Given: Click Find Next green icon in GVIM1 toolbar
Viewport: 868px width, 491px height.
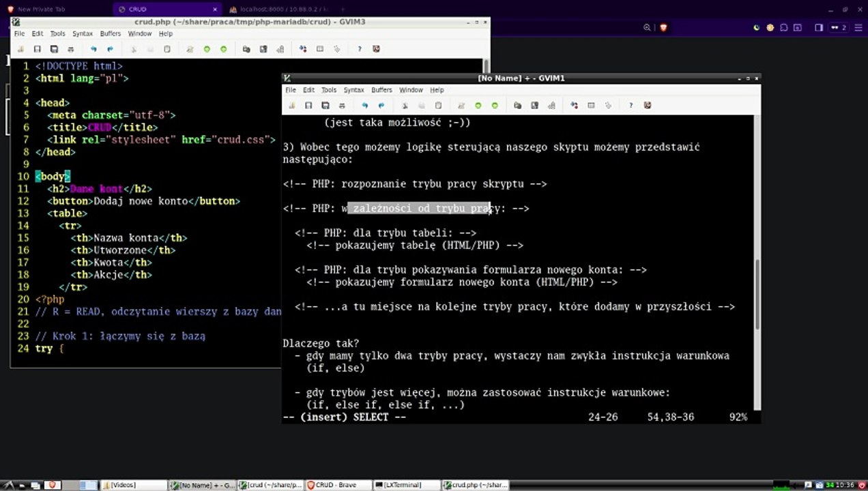Looking at the screenshot, I should (x=478, y=106).
